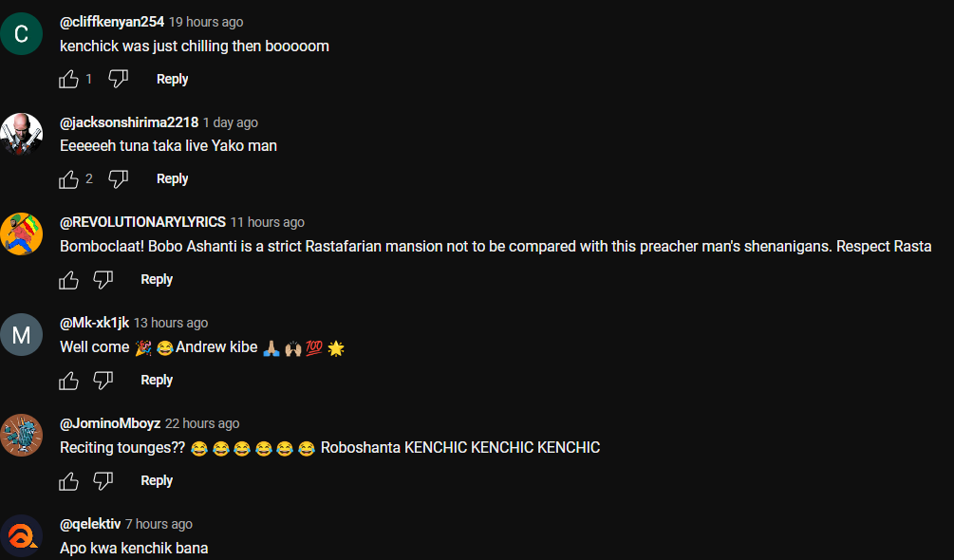
Task: Dislike the @JominoMboyz comment
Action: (x=103, y=481)
